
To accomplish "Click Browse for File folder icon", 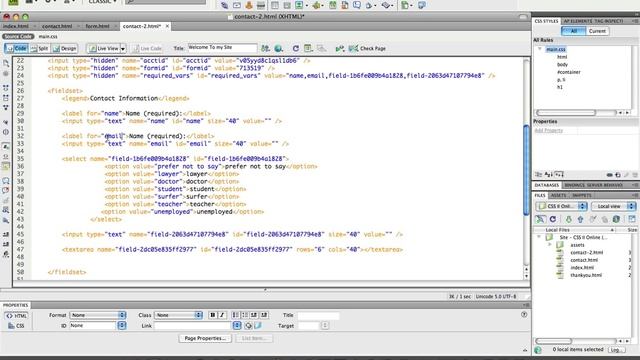I will pyautogui.click(x=258, y=326).
